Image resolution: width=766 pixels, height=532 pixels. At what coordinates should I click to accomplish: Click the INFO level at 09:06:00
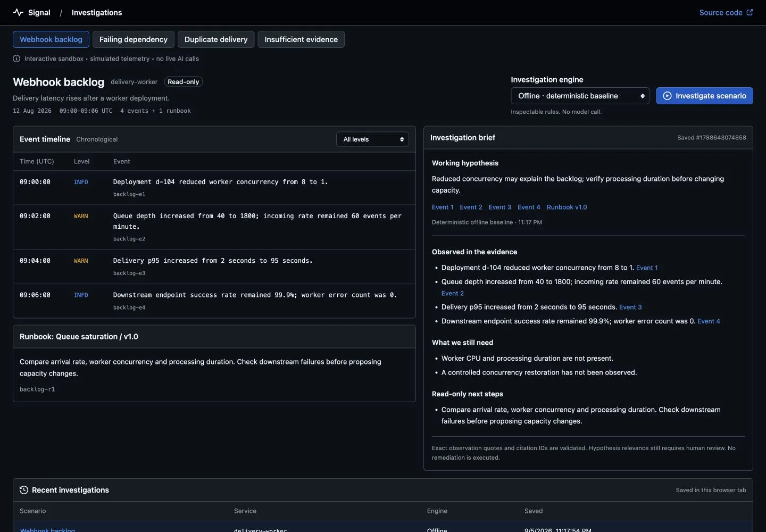tap(81, 295)
